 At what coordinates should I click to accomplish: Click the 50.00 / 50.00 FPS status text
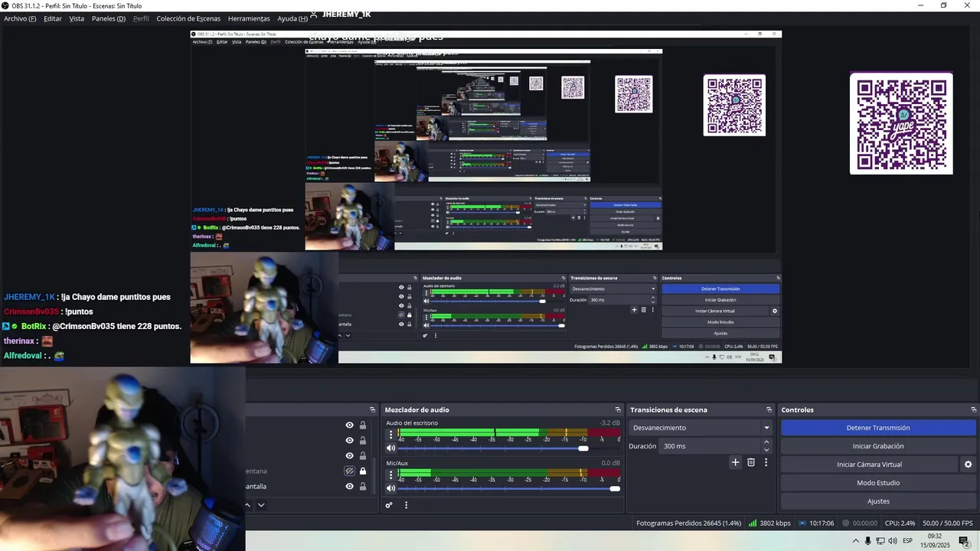point(948,523)
